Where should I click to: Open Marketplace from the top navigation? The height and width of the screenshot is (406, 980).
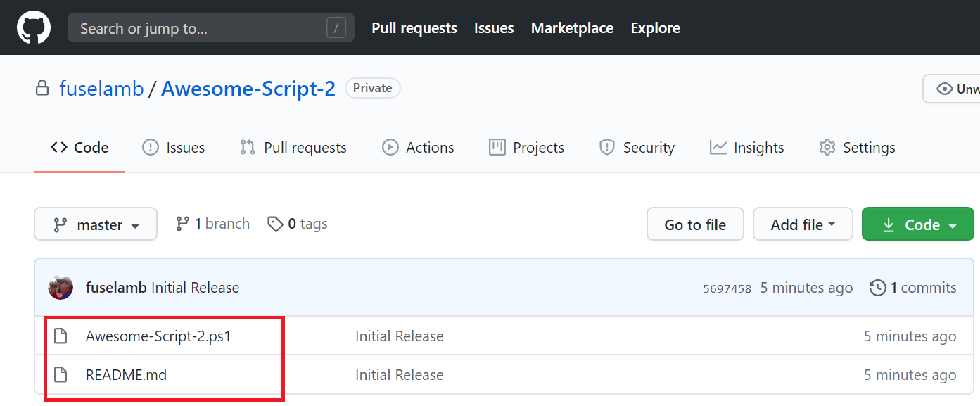coord(572,27)
